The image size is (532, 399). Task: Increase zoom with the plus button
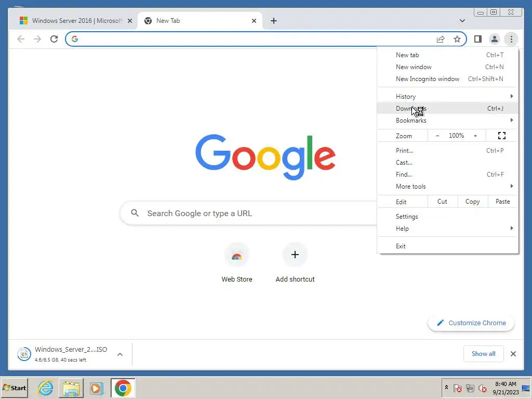(x=475, y=136)
